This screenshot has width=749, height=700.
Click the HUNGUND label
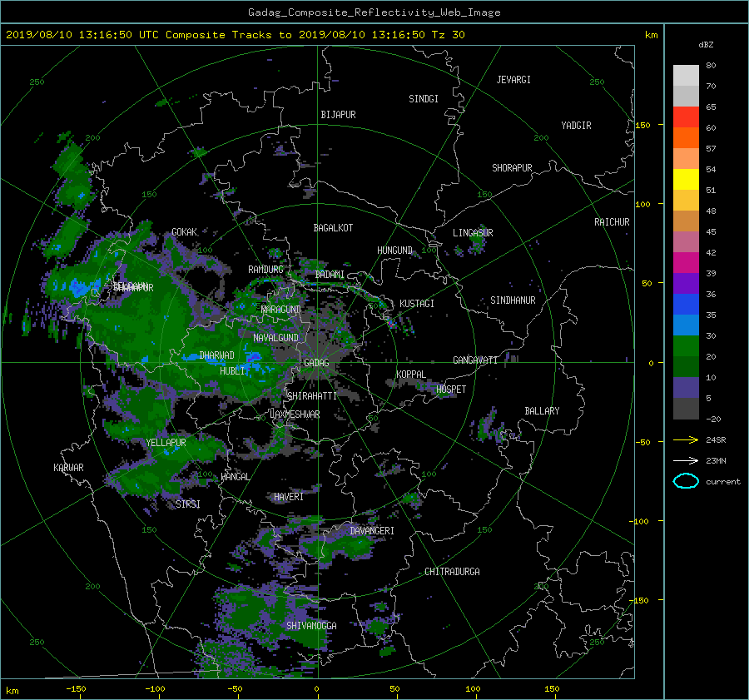tap(394, 251)
